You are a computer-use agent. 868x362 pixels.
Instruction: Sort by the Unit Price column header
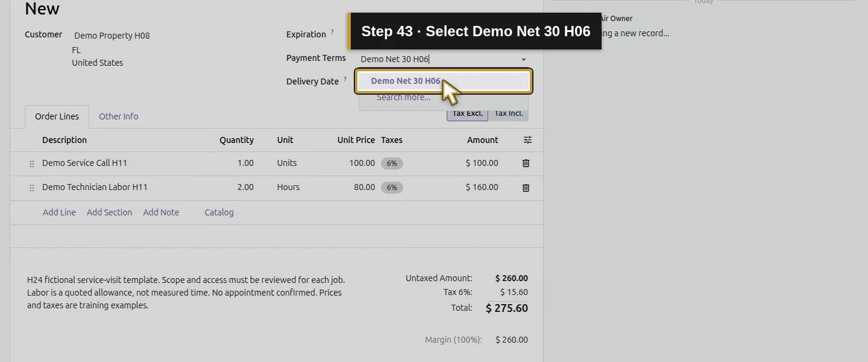point(356,140)
